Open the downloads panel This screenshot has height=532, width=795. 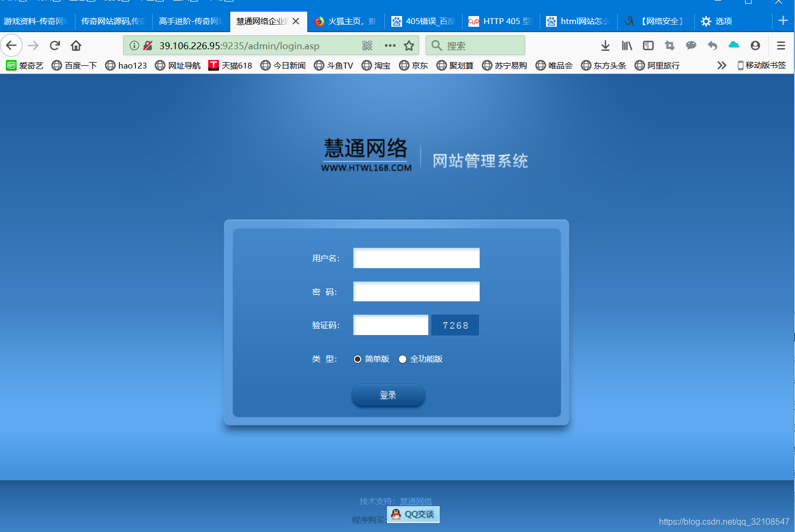click(x=605, y=45)
